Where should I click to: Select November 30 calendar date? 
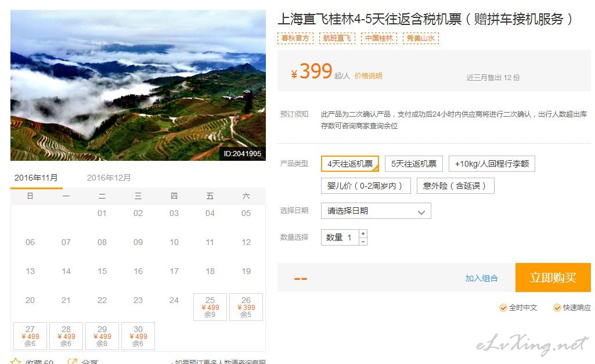[138, 336]
